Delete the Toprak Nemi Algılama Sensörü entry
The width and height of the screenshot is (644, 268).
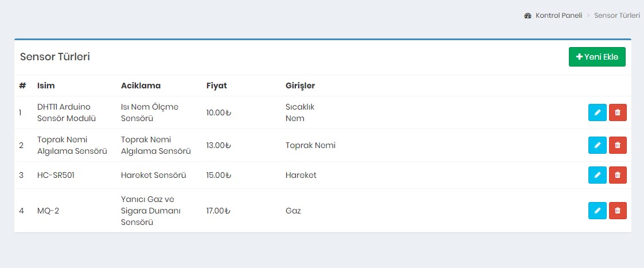tap(618, 145)
